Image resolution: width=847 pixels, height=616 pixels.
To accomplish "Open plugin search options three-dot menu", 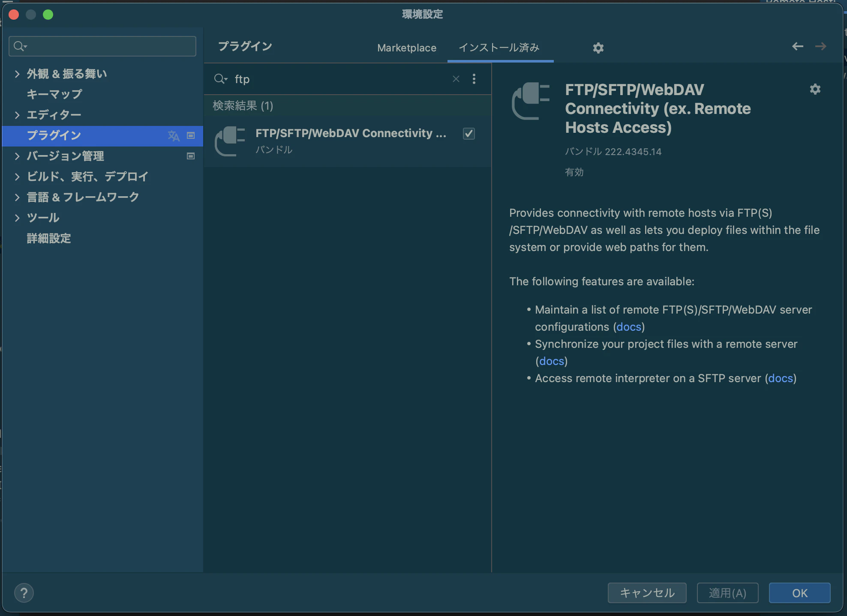I will 474,79.
